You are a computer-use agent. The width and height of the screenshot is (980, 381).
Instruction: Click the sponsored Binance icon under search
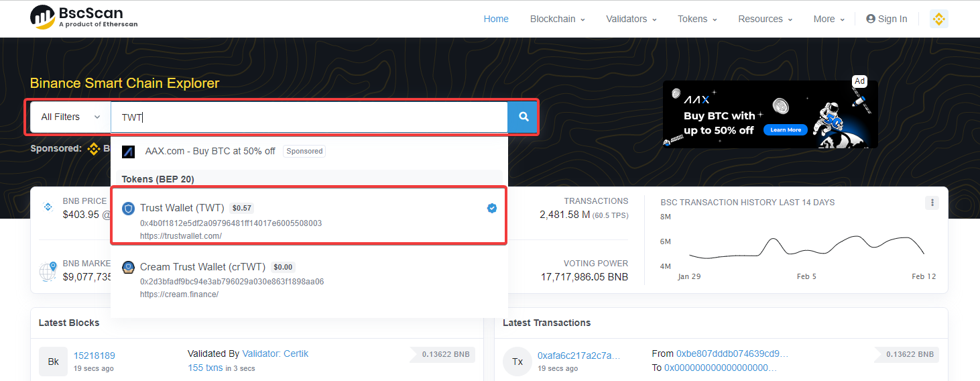(94, 148)
